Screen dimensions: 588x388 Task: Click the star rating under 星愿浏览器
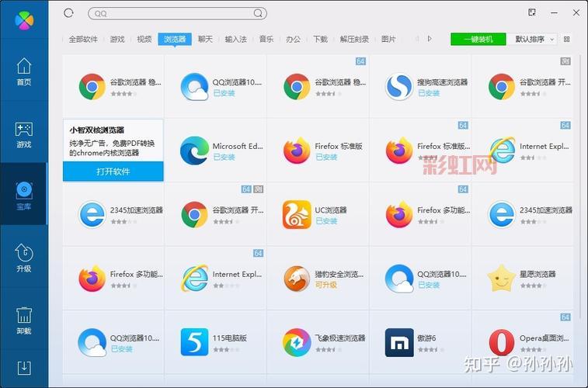[533, 286]
